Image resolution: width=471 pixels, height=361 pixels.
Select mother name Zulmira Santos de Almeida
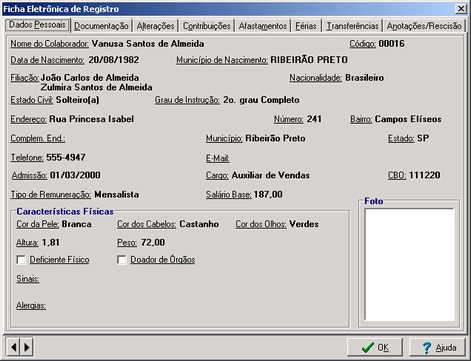pos(96,87)
